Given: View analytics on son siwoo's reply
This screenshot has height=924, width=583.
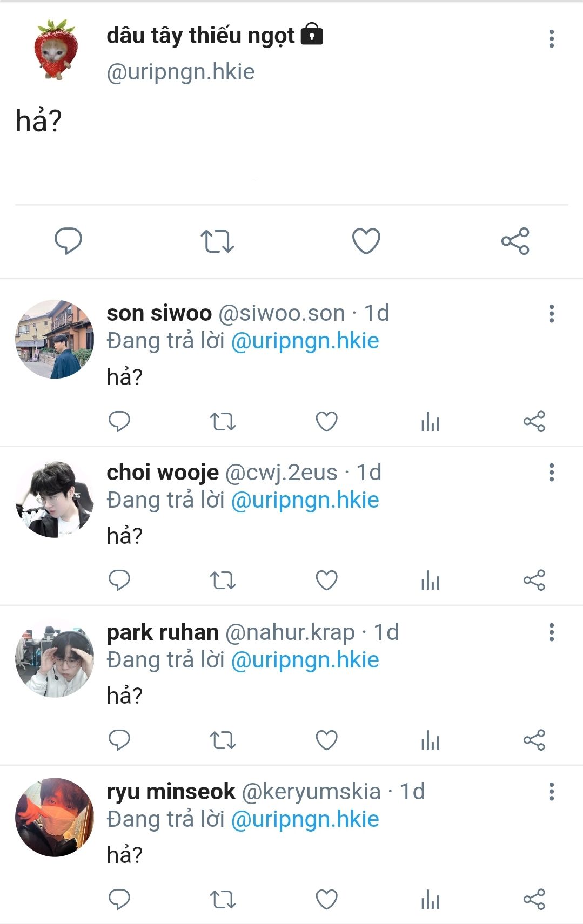Looking at the screenshot, I should click(430, 422).
